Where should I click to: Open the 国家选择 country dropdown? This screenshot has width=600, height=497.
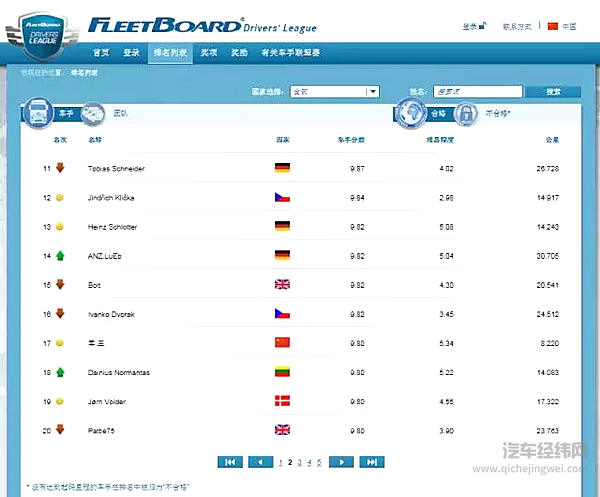coord(335,92)
